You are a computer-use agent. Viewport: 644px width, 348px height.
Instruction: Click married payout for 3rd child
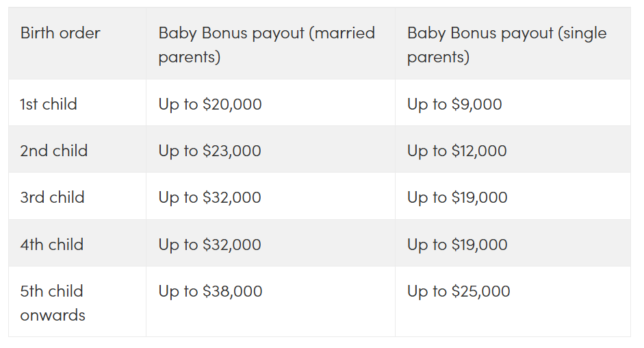[209, 197]
